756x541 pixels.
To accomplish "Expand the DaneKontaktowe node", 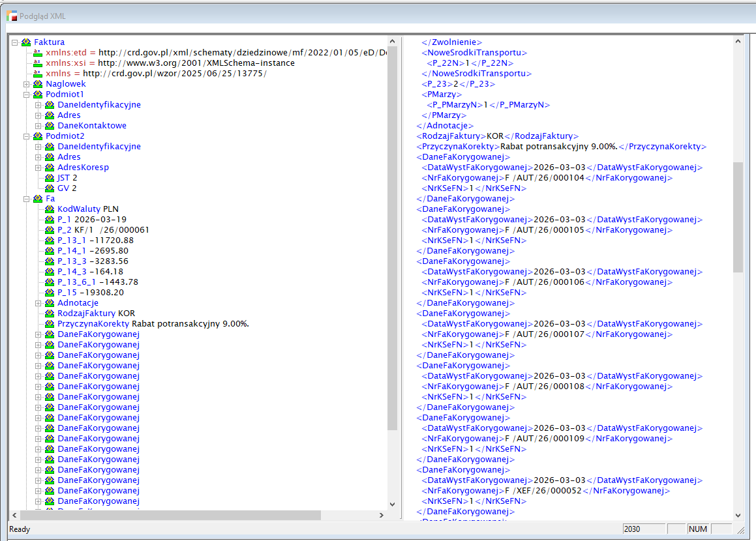I will 38,126.
